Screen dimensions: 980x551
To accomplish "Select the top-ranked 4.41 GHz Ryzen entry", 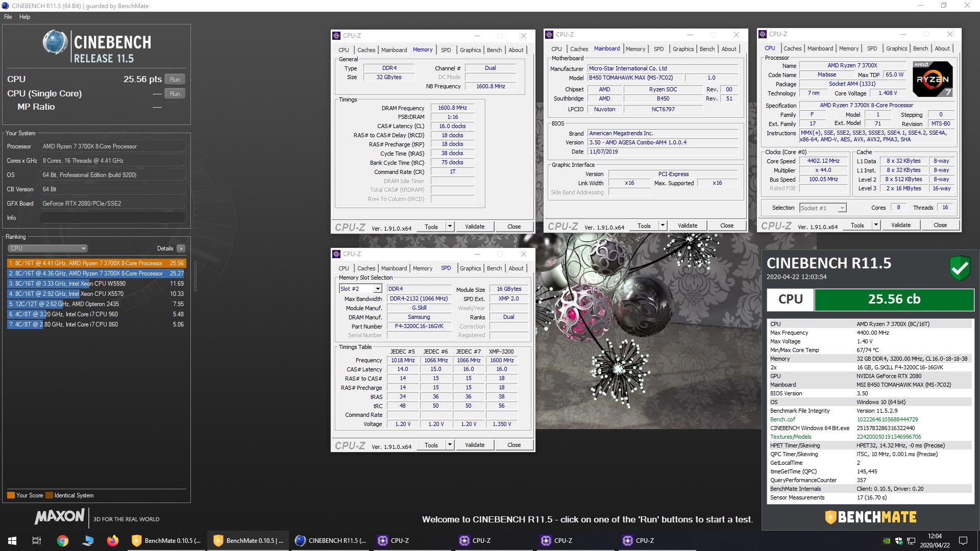I will tap(96, 263).
